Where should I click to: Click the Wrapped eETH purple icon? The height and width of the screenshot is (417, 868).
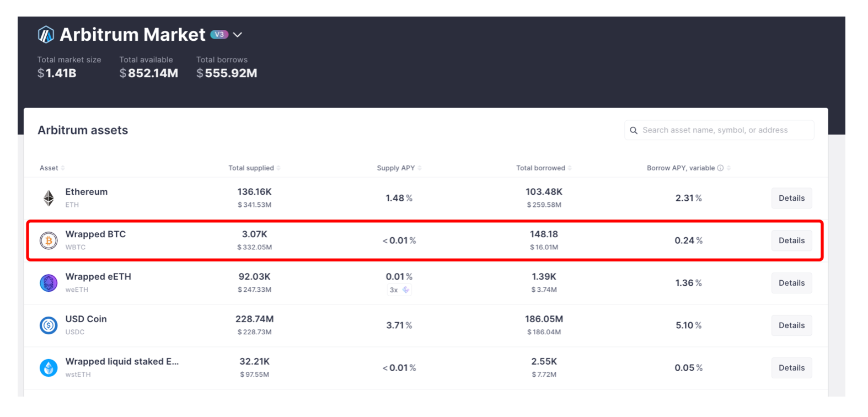[49, 283]
